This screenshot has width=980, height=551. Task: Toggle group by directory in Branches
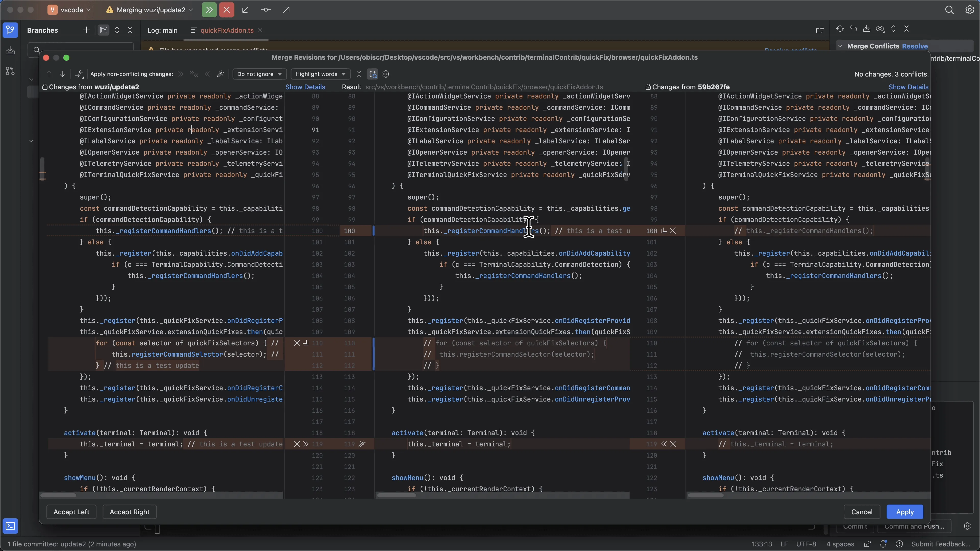pyautogui.click(x=103, y=30)
